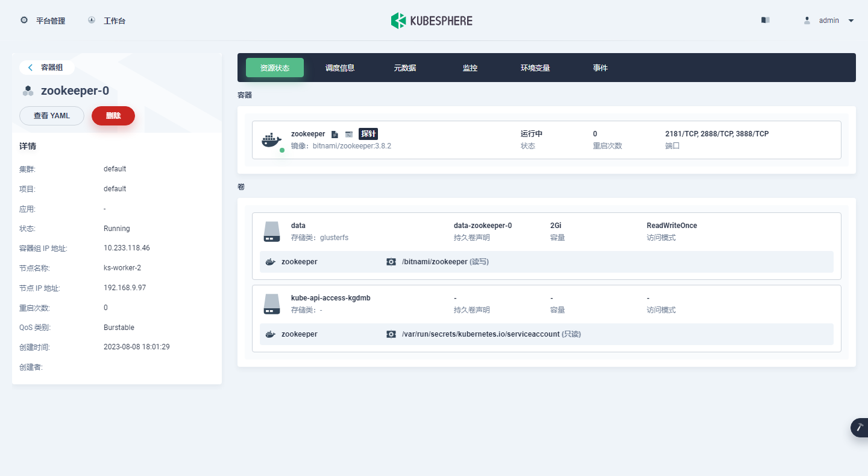Open the documentation book icon
The width and height of the screenshot is (868, 476).
click(x=766, y=20)
